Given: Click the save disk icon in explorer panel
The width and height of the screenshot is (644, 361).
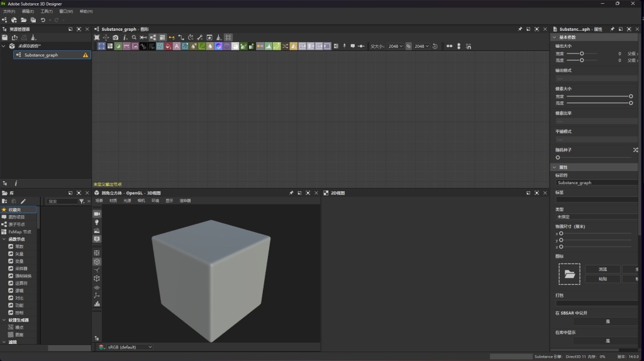Looking at the screenshot, I should click(4, 37).
